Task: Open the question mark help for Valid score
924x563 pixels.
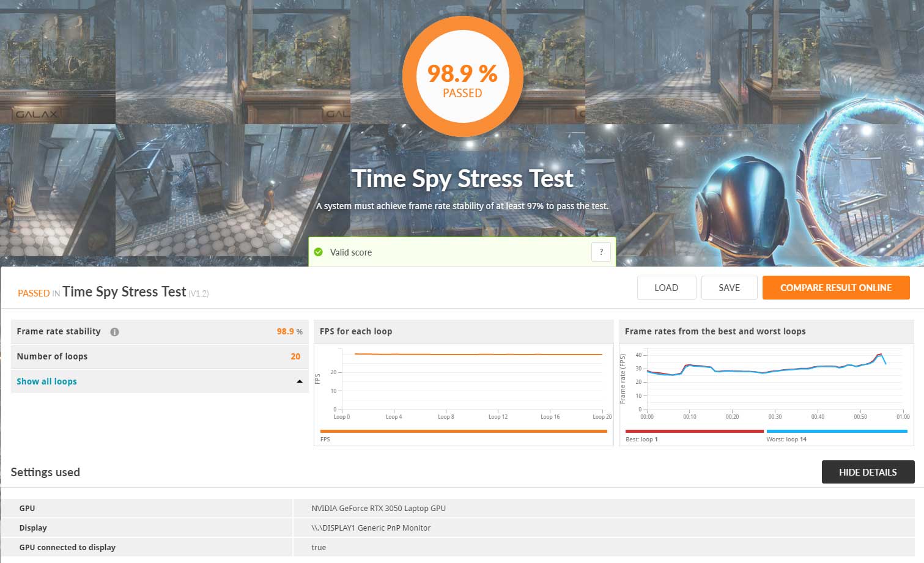Action: coord(601,252)
